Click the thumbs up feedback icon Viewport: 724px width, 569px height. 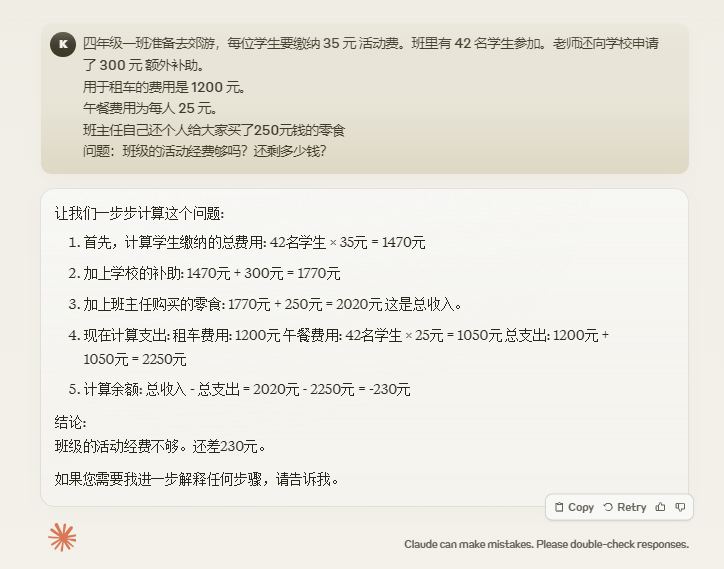coord(660,507)
